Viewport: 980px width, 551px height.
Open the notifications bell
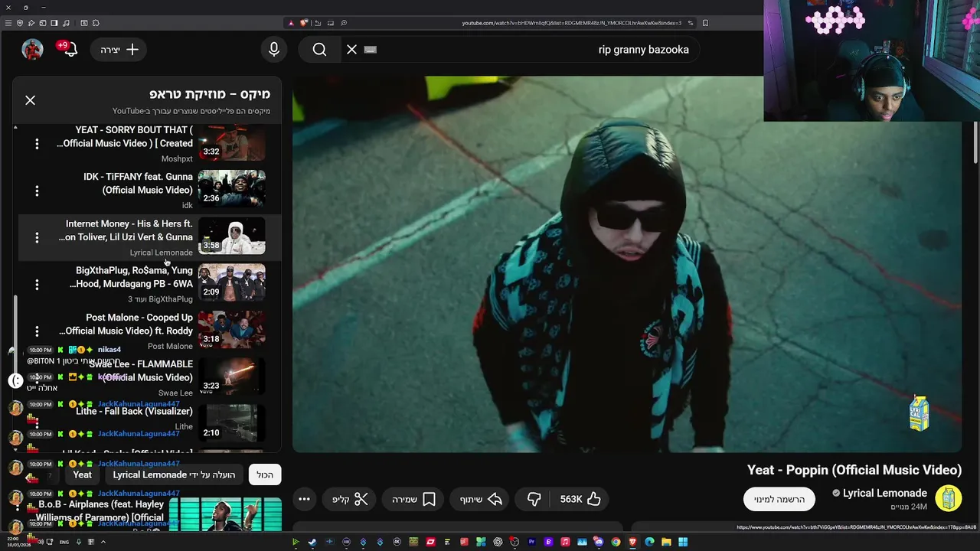click(x=70, y=50)
